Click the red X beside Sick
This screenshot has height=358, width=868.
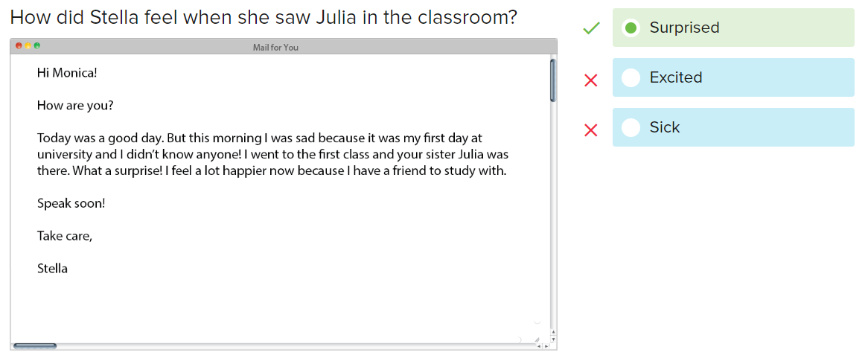(x=591, y=130)
